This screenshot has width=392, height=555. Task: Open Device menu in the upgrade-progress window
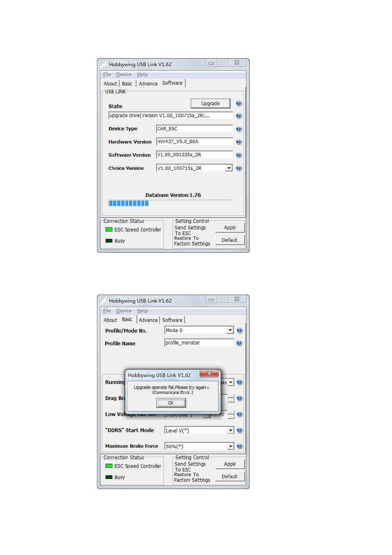[x=124, y=74]
